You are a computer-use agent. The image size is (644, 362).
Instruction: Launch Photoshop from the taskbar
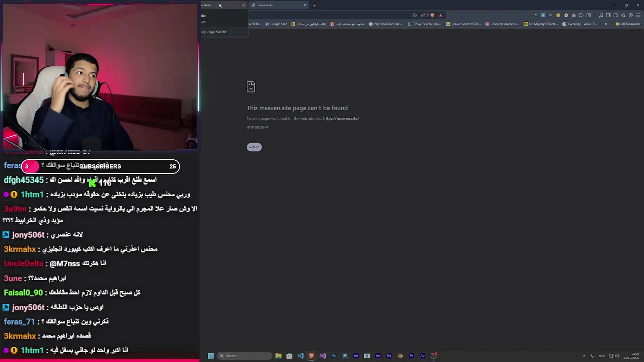click(334, 356)
